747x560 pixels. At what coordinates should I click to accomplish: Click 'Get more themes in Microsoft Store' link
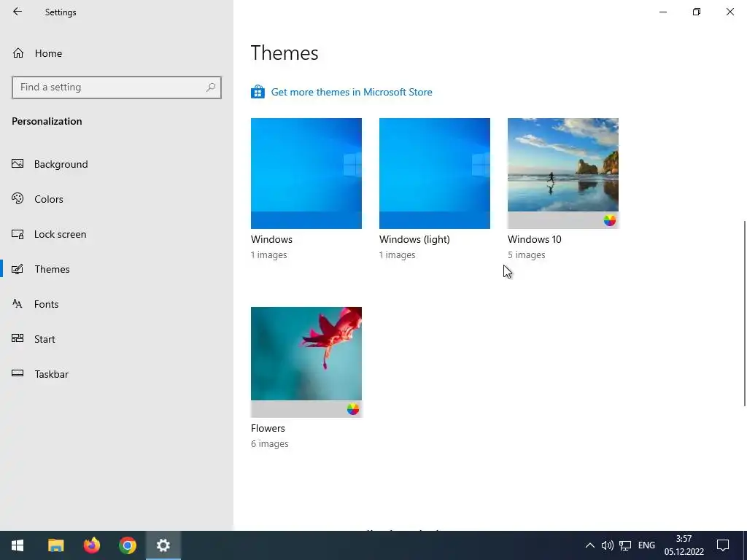coord(352,92)
